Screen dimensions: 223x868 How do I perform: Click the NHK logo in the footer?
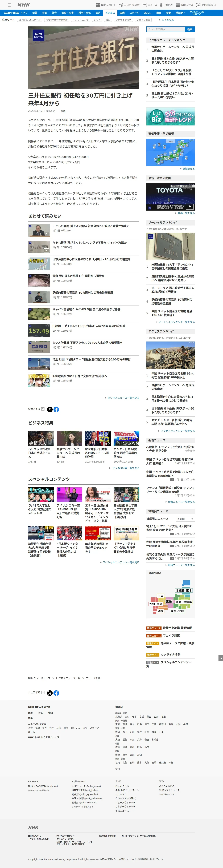(33, 827)
